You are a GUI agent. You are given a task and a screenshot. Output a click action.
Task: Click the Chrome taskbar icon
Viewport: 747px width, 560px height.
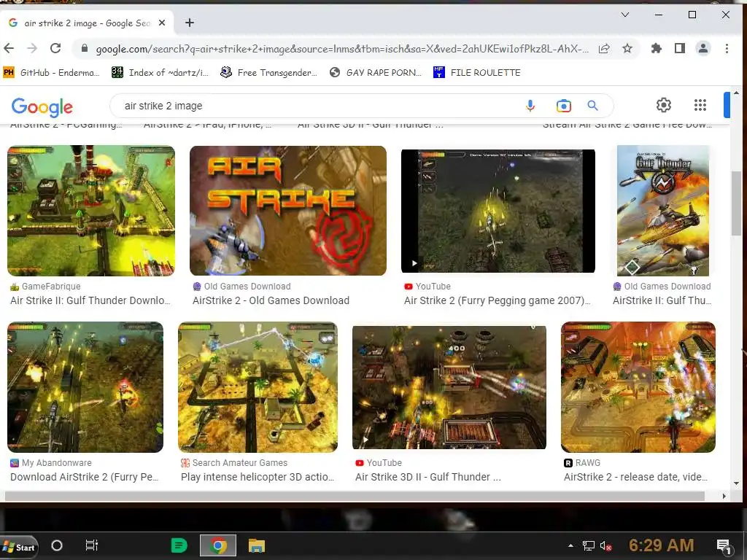tap(217, 545)
